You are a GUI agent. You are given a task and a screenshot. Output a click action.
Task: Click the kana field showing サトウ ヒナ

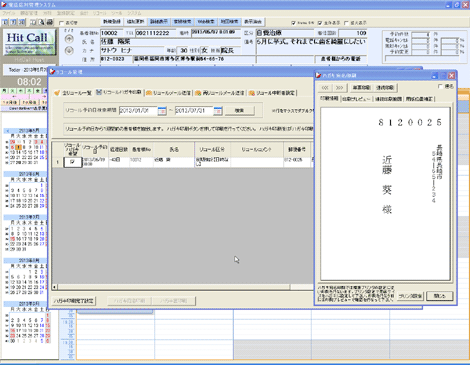click(x=132, y=50)
